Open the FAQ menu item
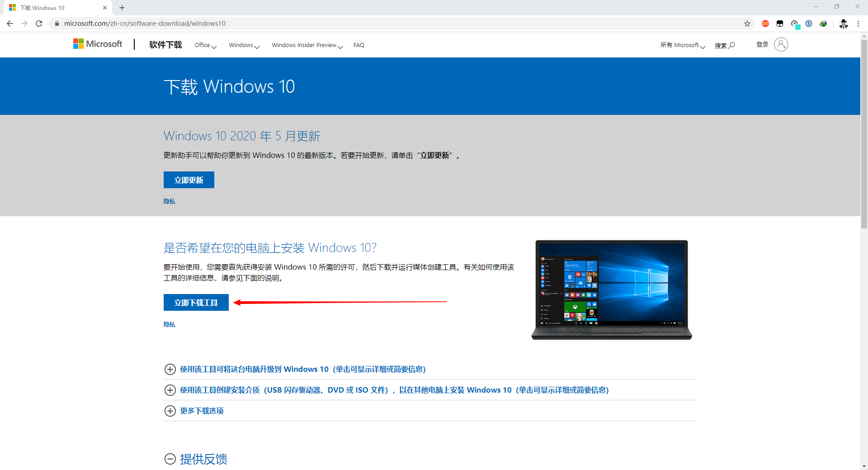Viewport: 868px width, 470px height. 359,45
